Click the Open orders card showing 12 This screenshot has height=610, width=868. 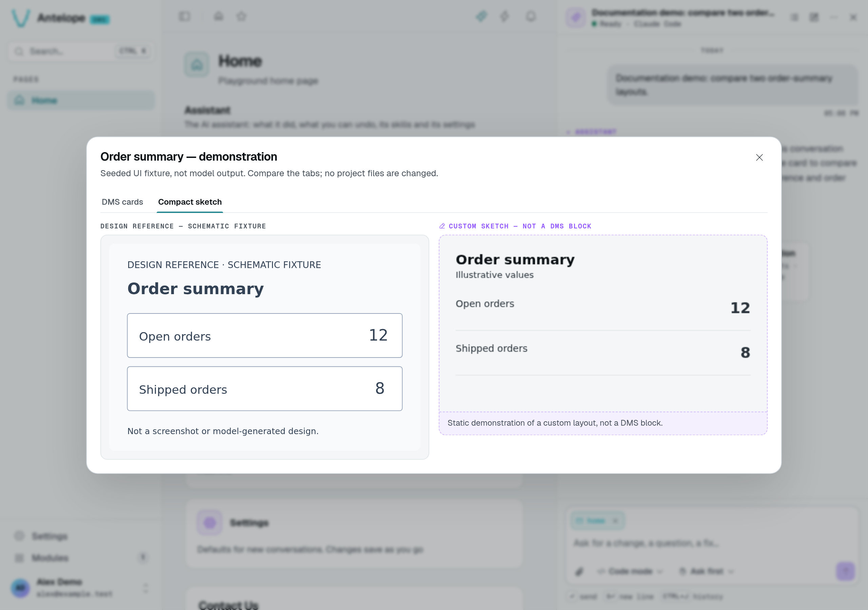pos(264,335)
